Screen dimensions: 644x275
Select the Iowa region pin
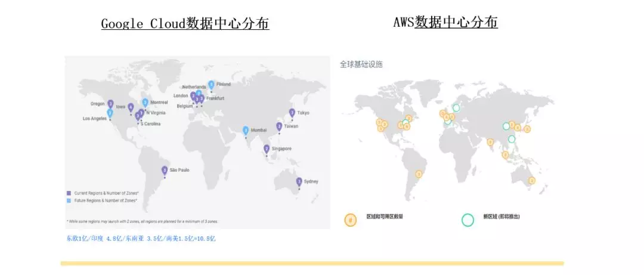click(131, 107)
